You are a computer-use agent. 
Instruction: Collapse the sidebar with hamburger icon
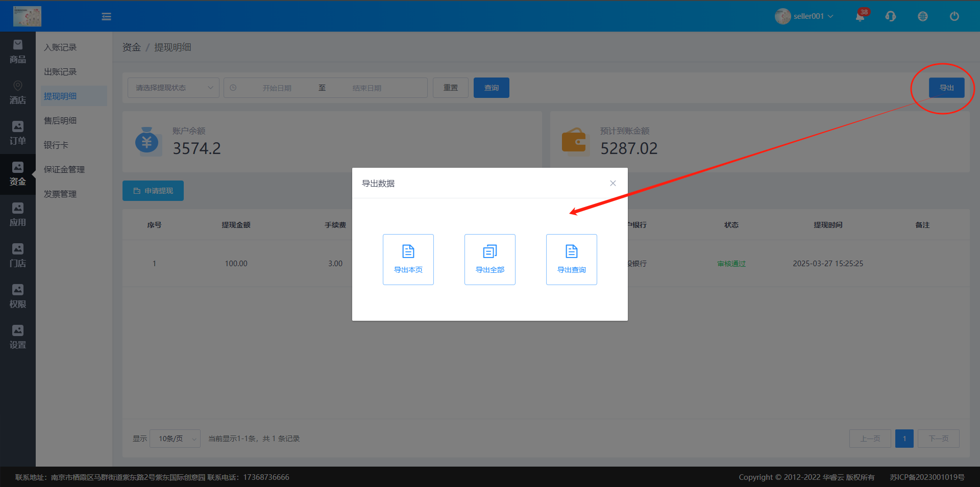pyautogui.click(x=106, y=17)
